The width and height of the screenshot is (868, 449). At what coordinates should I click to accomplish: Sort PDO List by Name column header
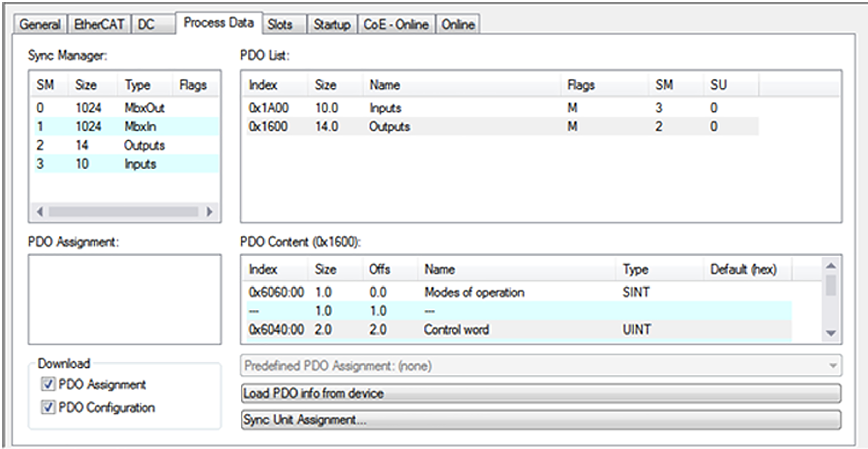[385, 85]
